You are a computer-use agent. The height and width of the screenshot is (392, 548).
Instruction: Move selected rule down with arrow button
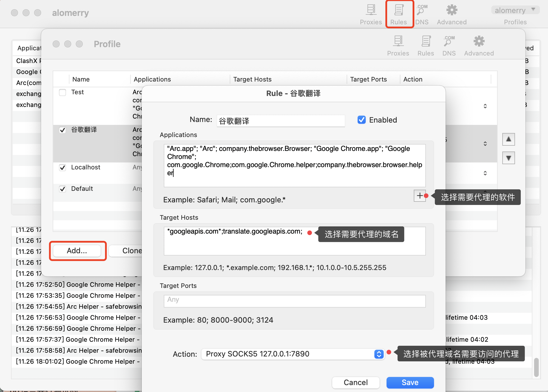click(508, 158)
